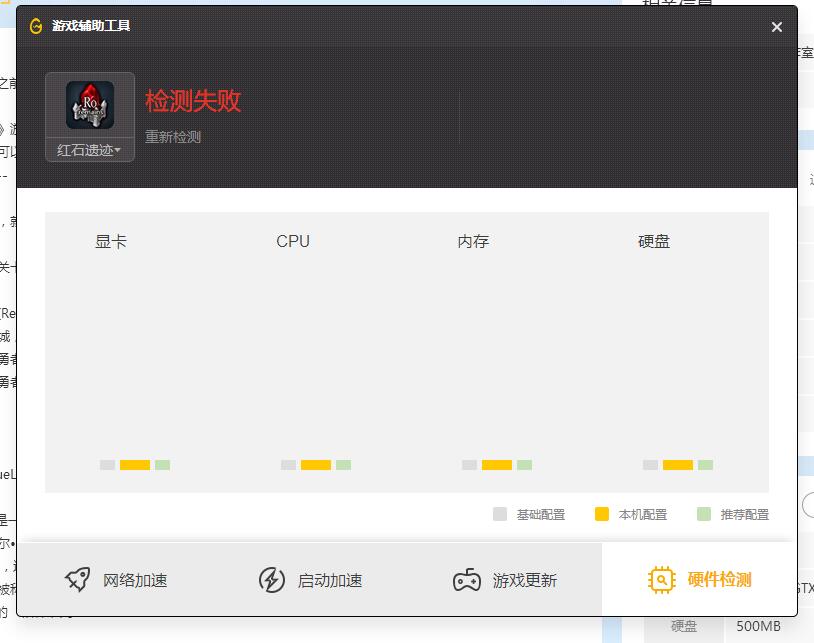Expand the 红石遗迹 game selector dropdown
The image size is (814, 643).
click(x=88, y=150)
